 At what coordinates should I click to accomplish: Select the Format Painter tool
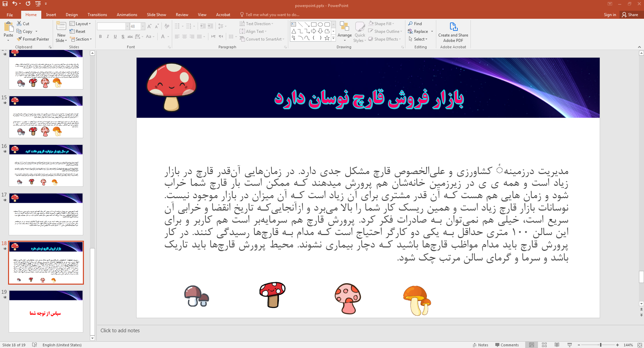tap(33, 39)
